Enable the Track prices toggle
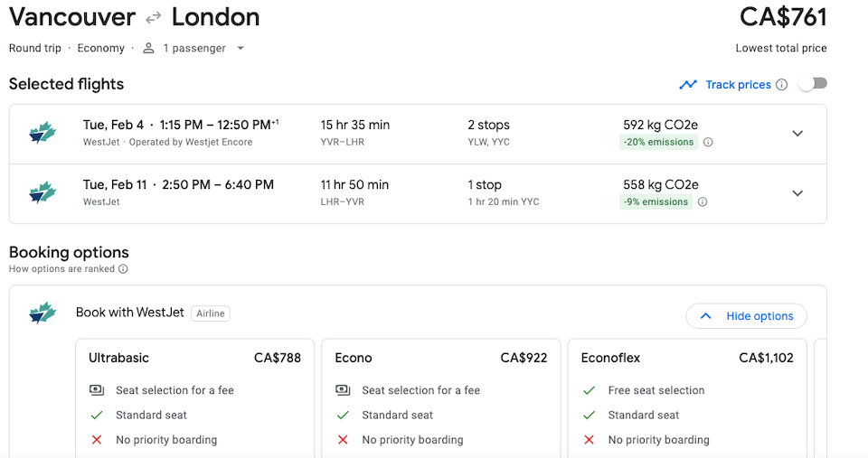Viewport: 868px width, 458px height. (813, 83)
